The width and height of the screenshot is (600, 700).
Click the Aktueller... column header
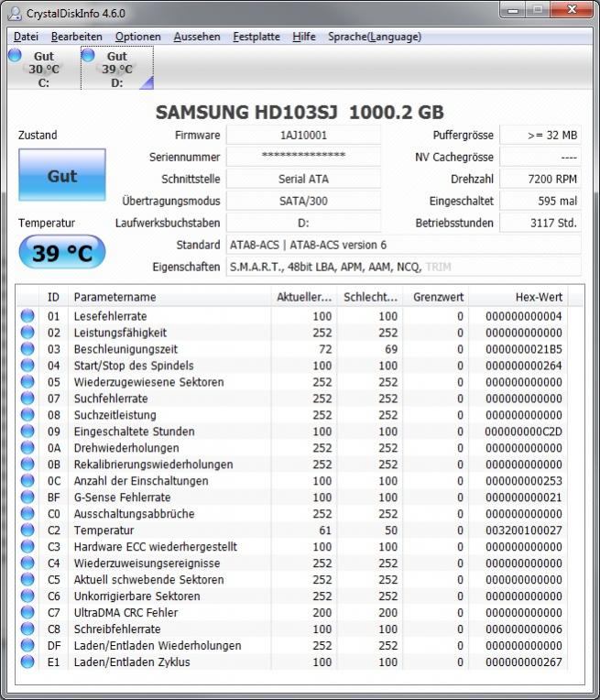coord(304,297)
